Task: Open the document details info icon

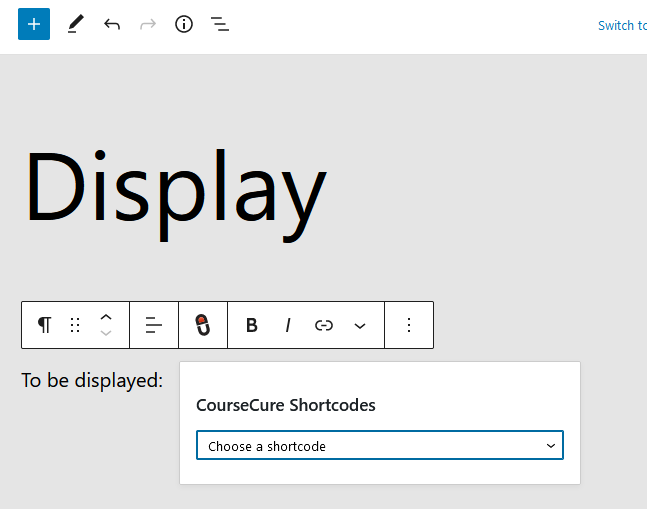Action: 184,24
